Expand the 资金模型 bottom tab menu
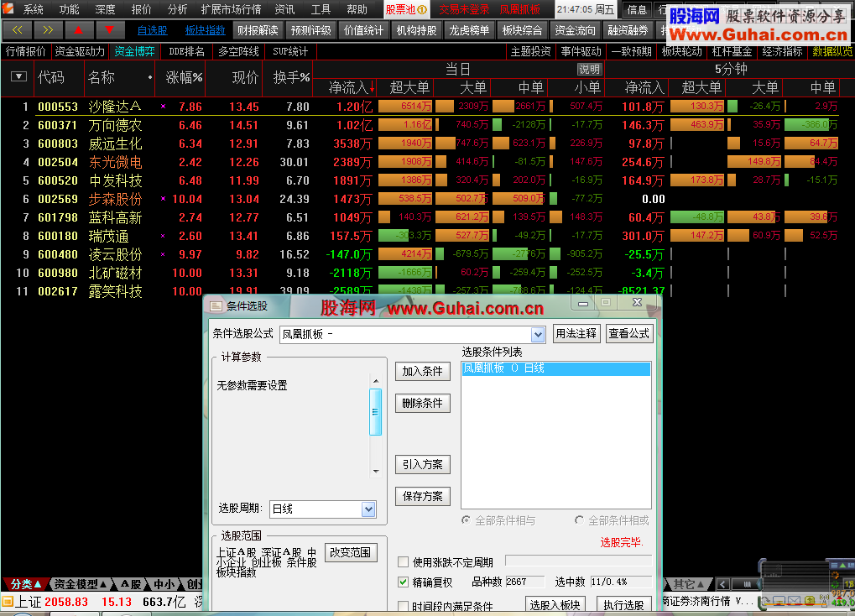The width and height of the screenshot is (855, 616). [x=79, y=584]
